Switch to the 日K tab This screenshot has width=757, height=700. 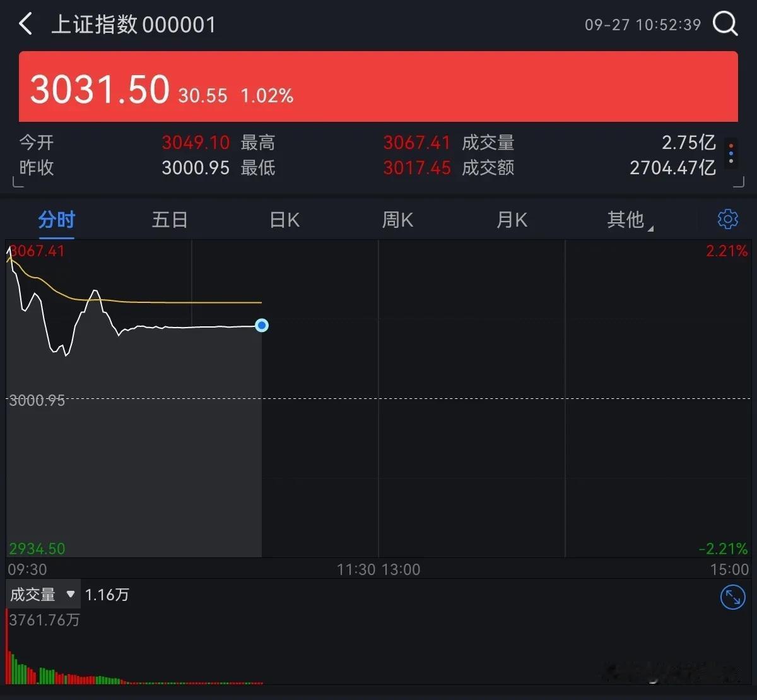(285, 220)
